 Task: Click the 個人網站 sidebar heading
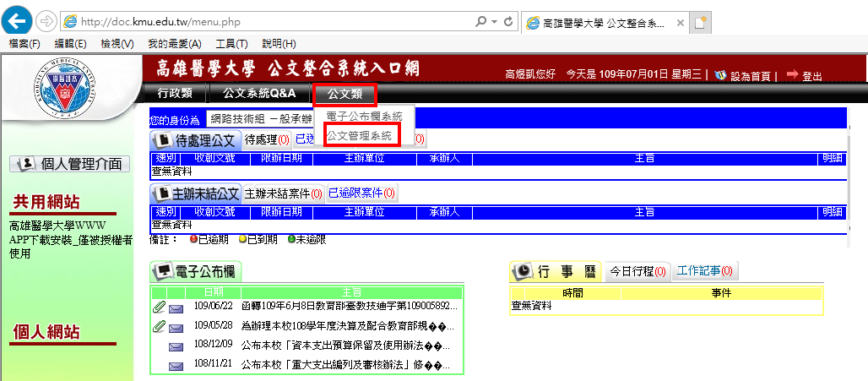(46, 332)
